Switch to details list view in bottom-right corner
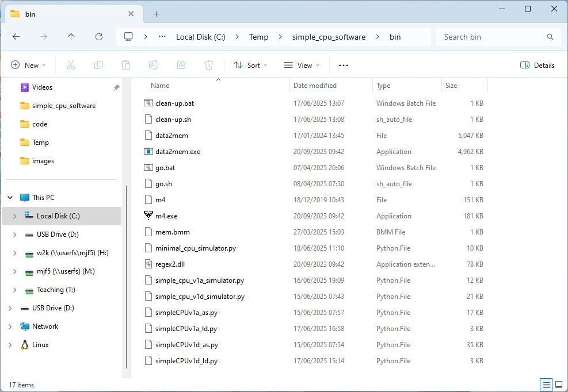The width and height of the screenshot is (568, 392). click(x=546, y=385)
